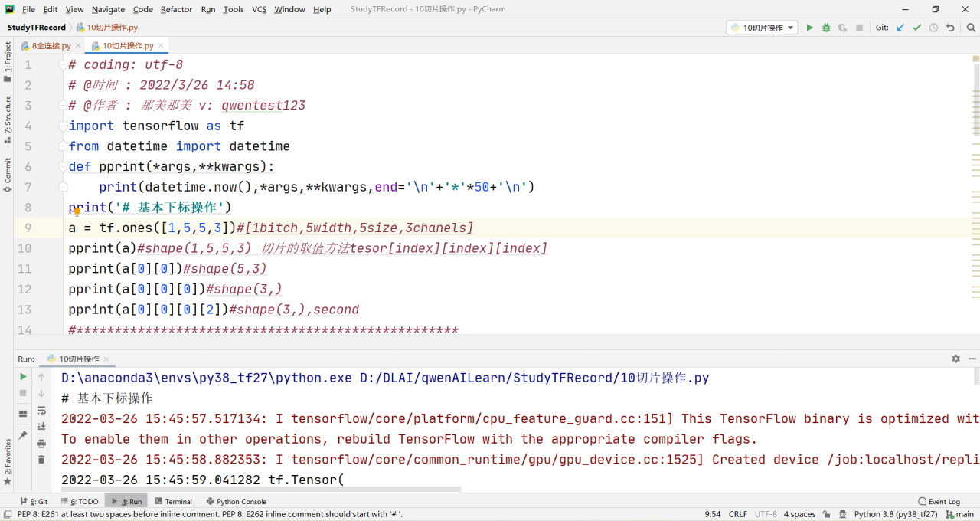Open the Event Log

pos(939,501)
